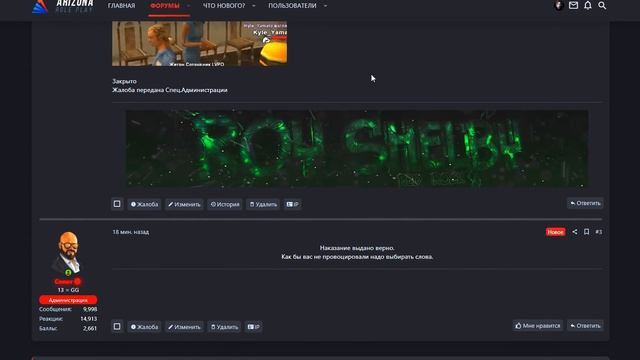
Task: Open the ЧТО НОВОГО? menu
Action: pyautogui.click(x=224, y=6)
